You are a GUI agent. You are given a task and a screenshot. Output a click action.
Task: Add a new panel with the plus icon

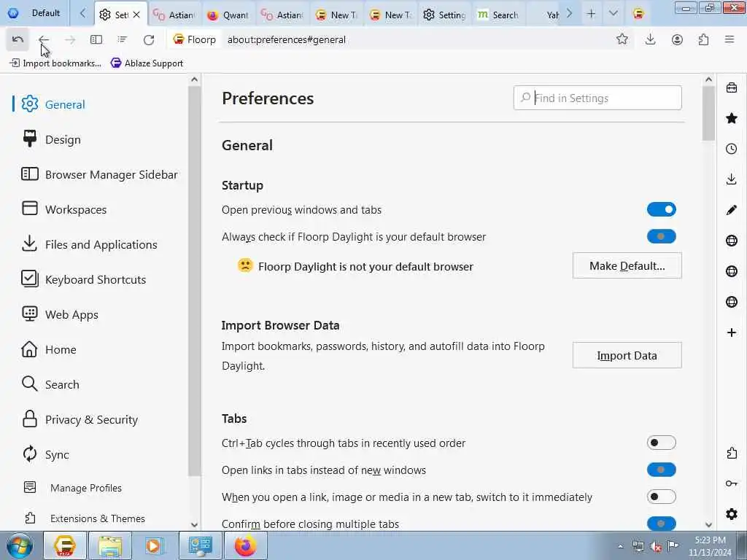click(x=732, y=332)
